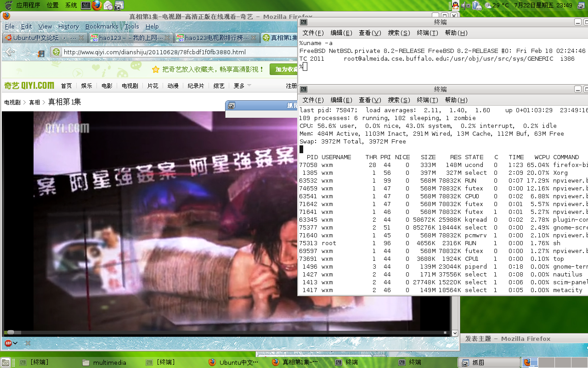Screen dimensions: 588x368
Task: Close the add-on bar with the X
Action: [x=28, y=343]
